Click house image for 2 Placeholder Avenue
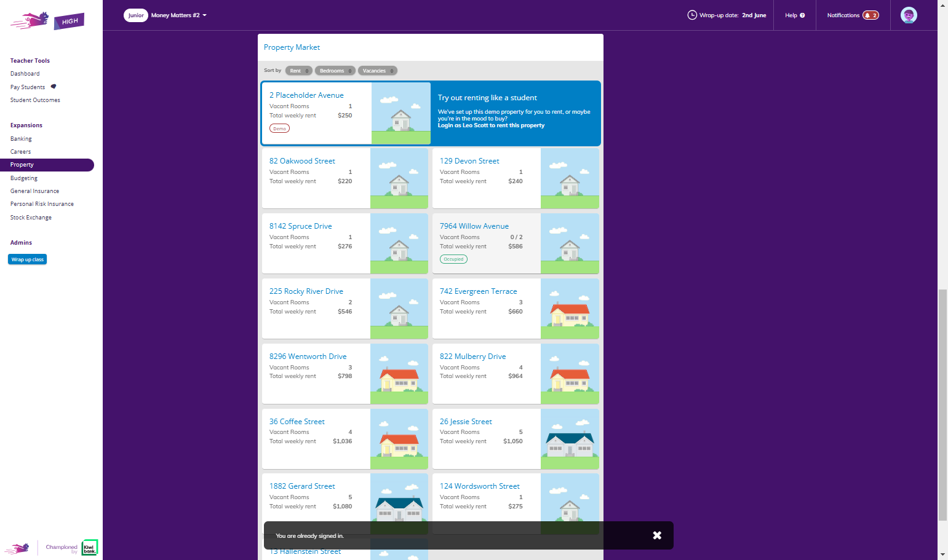948x560 pixels. point(401,113)
